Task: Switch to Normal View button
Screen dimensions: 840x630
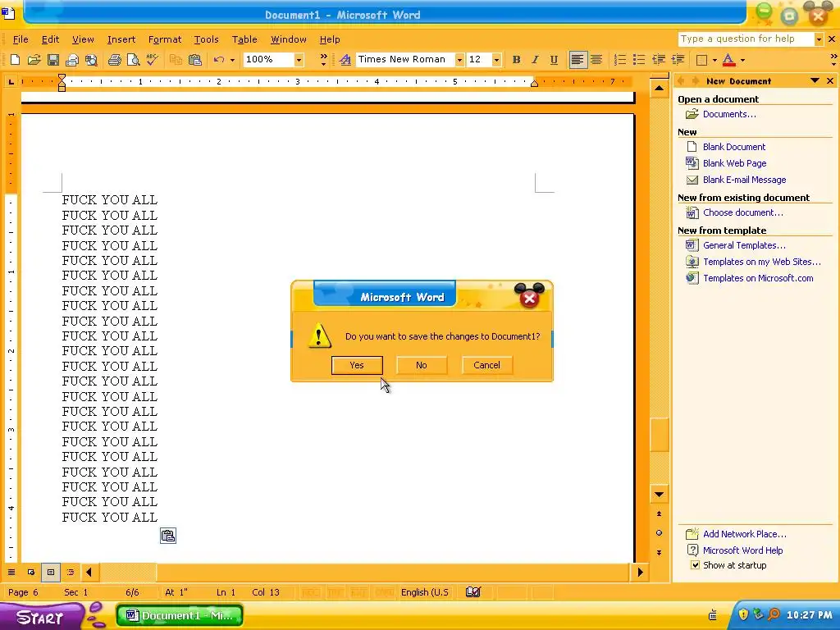Action: point(11,572)
